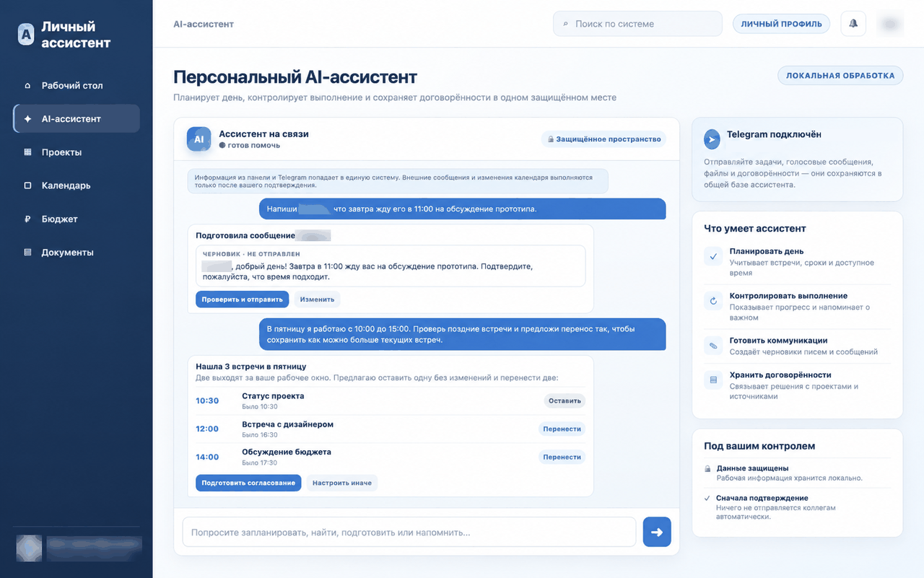Image resolution: width=924 pixels, height=578 pixels.
Task: Click "Изменить" under the draft message
Action: (317, 299)
